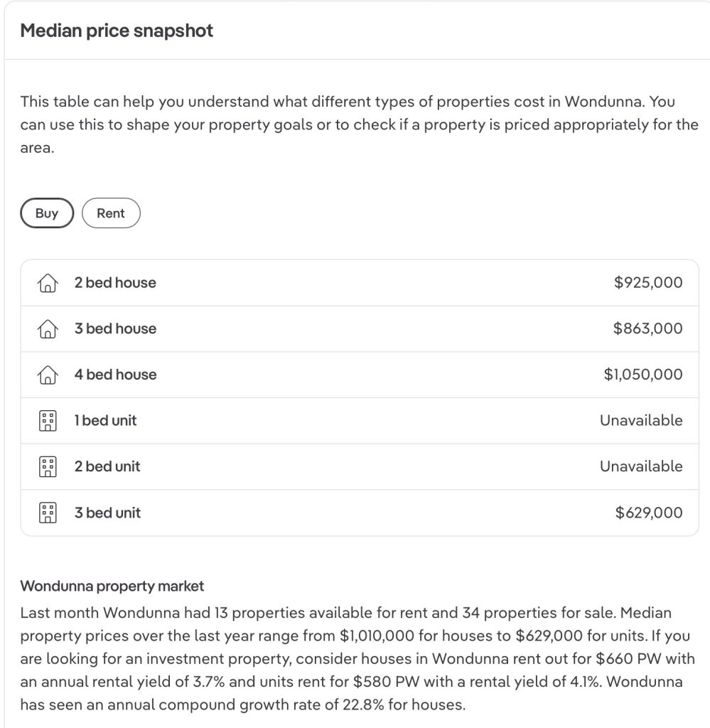Image resolution: width=710 pixels, height=728 pixels.
Task: Click the $1,050,000 price value
Action: [643, 374]
